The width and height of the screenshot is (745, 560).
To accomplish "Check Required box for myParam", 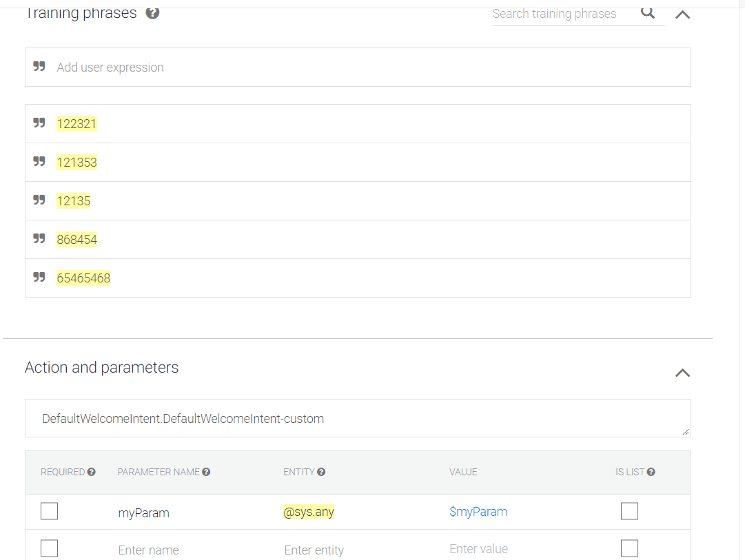I will tap(50, 511).
